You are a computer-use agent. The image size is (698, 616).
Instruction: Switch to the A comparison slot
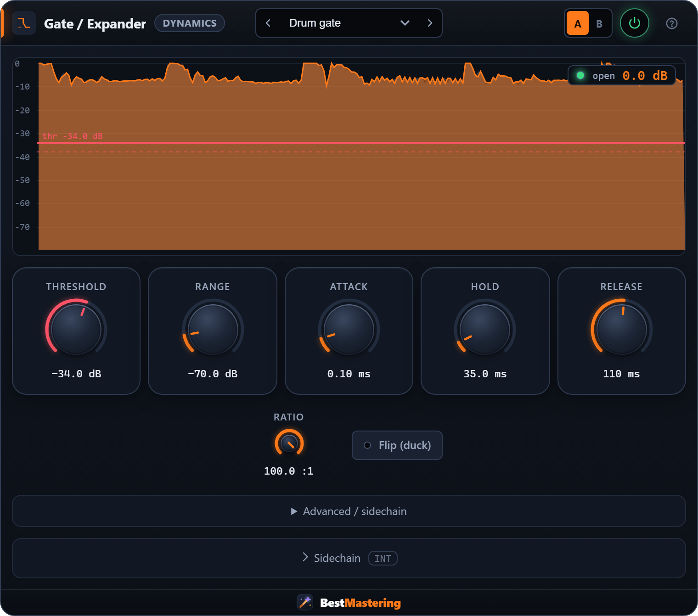click(578, 23)
